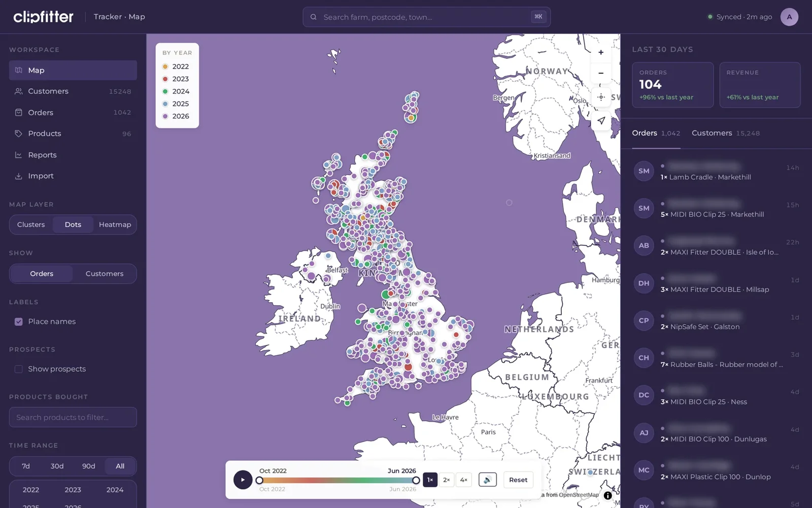This screenshot has width=812, height=508.
Task: Click the Map icon in sidebar
Action: (x=19, y=70)
